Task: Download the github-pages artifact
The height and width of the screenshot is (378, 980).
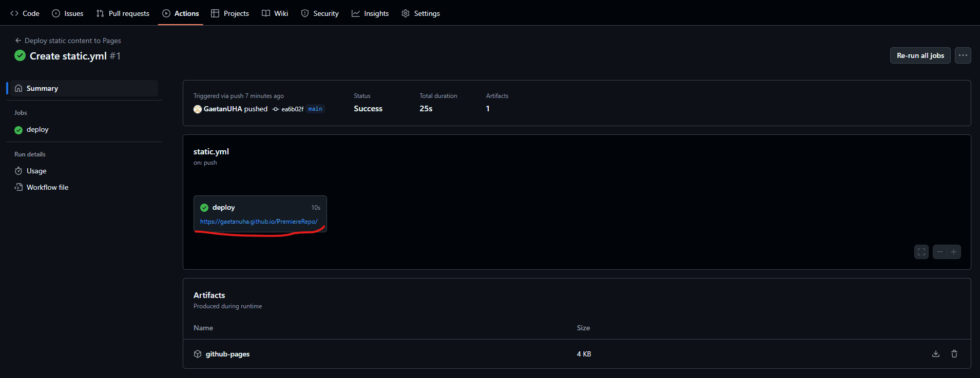Action: pos(936,354)
